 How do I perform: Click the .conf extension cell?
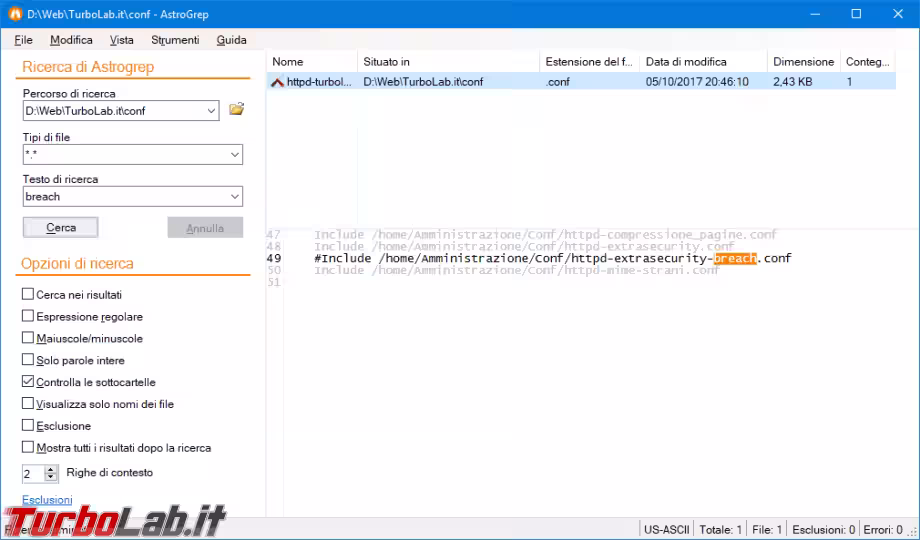click(557, 82)
